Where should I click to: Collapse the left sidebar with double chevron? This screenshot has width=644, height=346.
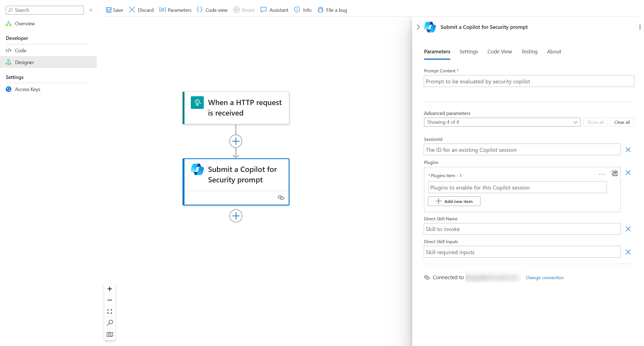coord(91,10)
